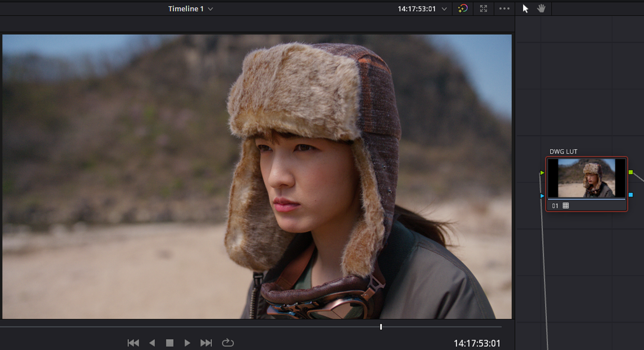Click the green RGB output of DWG LUT node

tap(630, 172)
